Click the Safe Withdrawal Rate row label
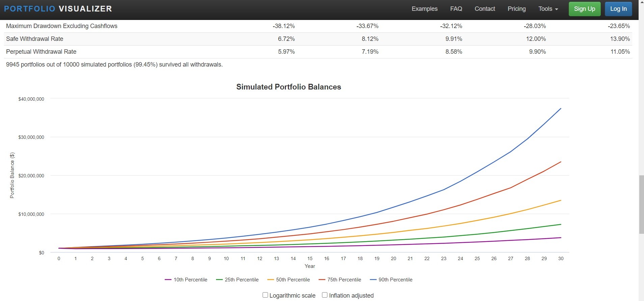 [35, 39]
